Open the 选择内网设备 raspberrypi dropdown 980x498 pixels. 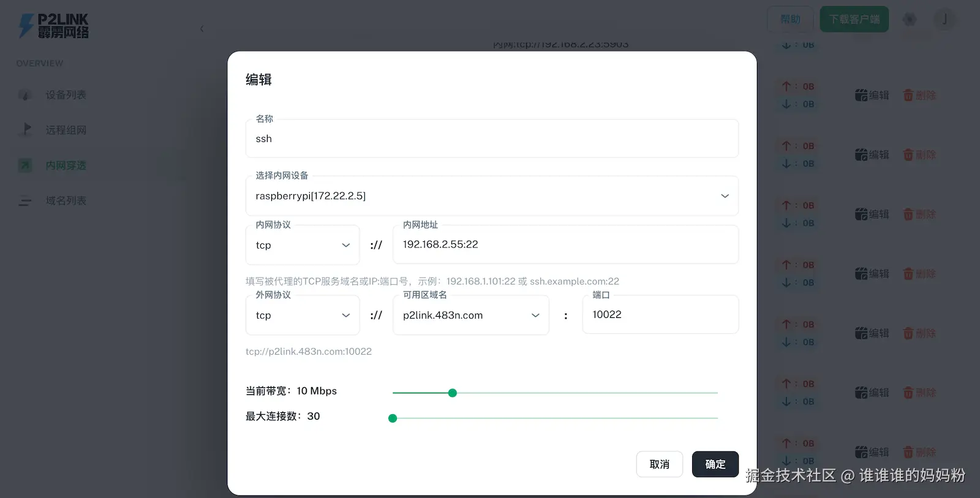pos(492,196)
